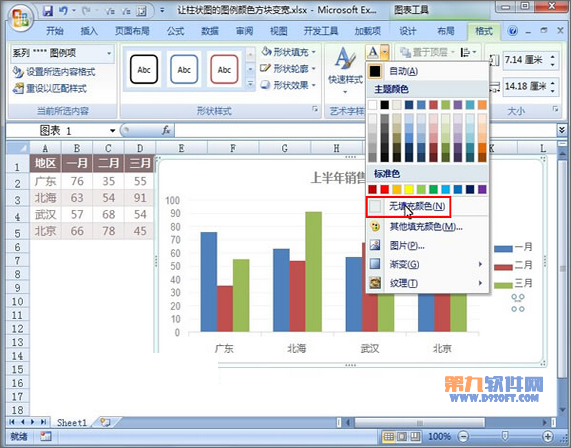Click the Format Selection icon
This screenshot has width=571, height=448.
tap(18, 72)
